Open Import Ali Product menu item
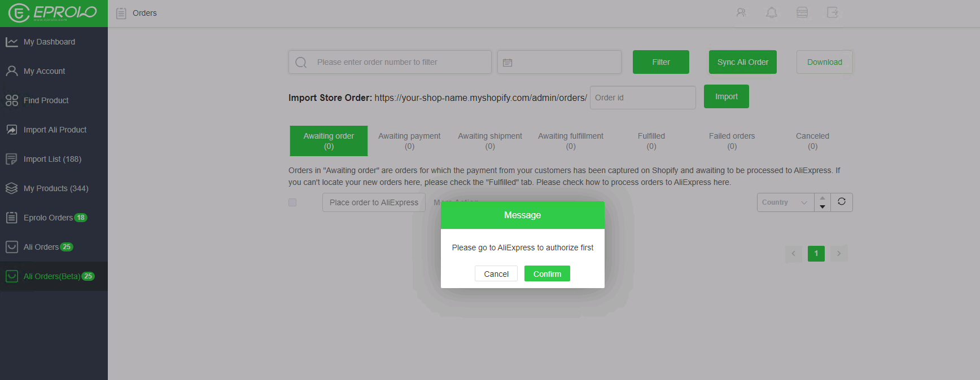980x380 pixels. point(54,130)
